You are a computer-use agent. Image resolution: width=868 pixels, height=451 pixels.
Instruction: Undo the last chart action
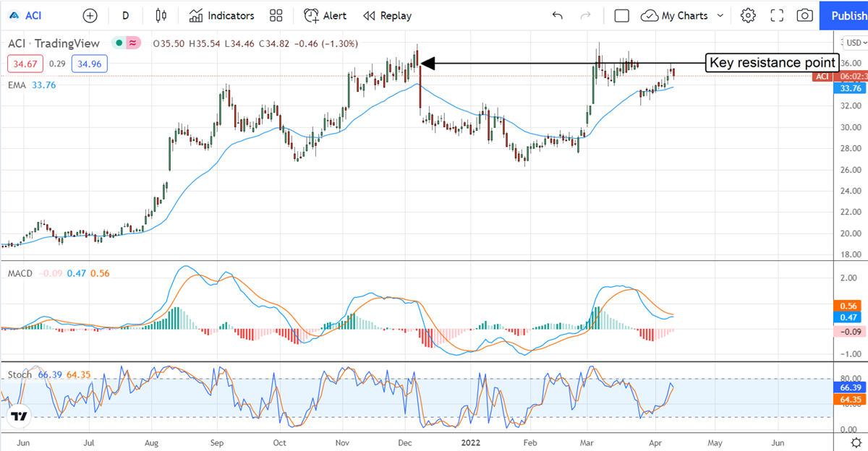coord(557,15)
